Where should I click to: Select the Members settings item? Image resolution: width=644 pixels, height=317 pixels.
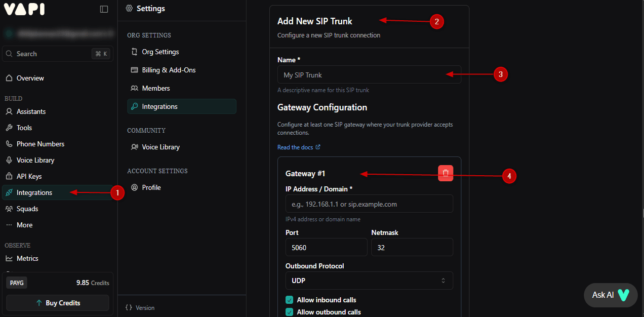pyautogui.click(x=156, y=88)
